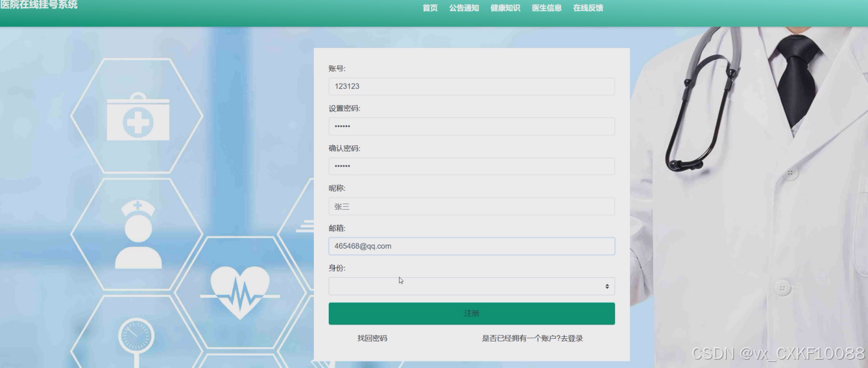This screenshot has width=868, height=368.
Task: Open the 健康知识 navigation item
Action: click(505, 8)
